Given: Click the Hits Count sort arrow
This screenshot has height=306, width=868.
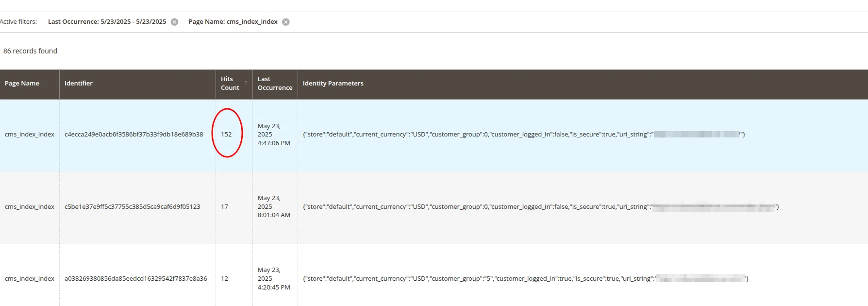Looking at the screenshot, I should [246, 83].
